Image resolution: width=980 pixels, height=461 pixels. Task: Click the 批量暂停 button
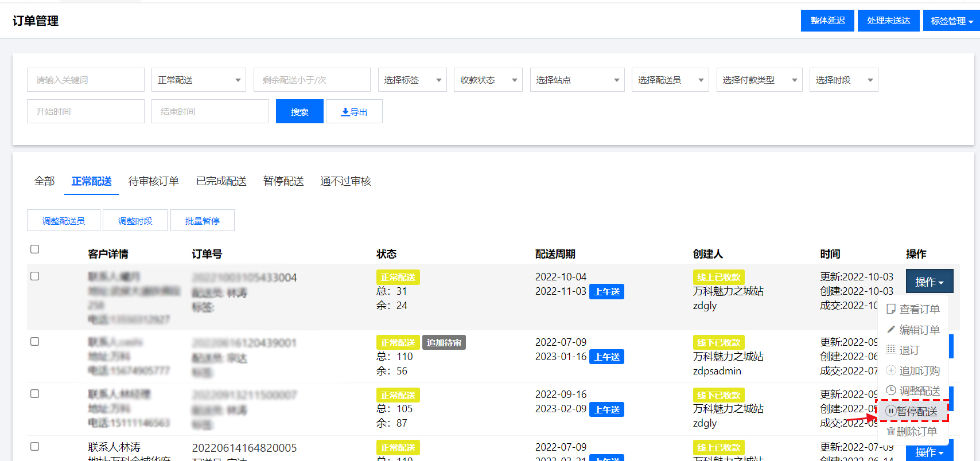202,221
